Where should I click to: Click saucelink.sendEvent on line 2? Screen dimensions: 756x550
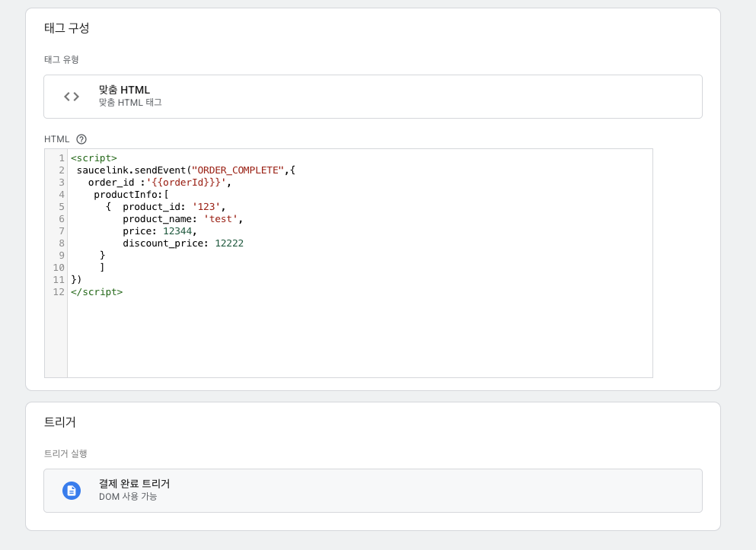coord(131,170)
